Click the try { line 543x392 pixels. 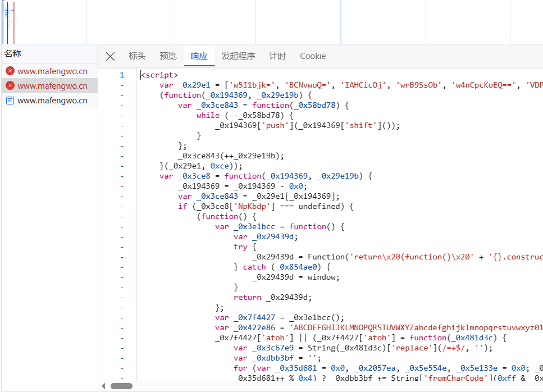[x=245, y=247]
